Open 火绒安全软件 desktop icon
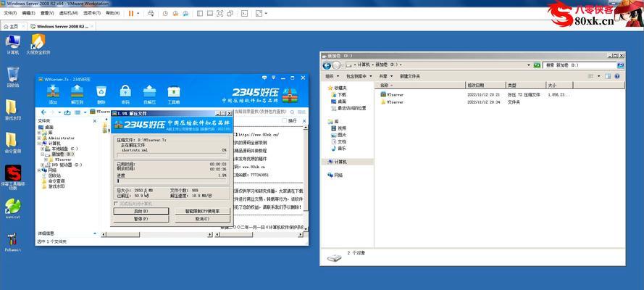The width and height of the screenshot is (644, 290). pyautogui.click(x=38, y=45)
